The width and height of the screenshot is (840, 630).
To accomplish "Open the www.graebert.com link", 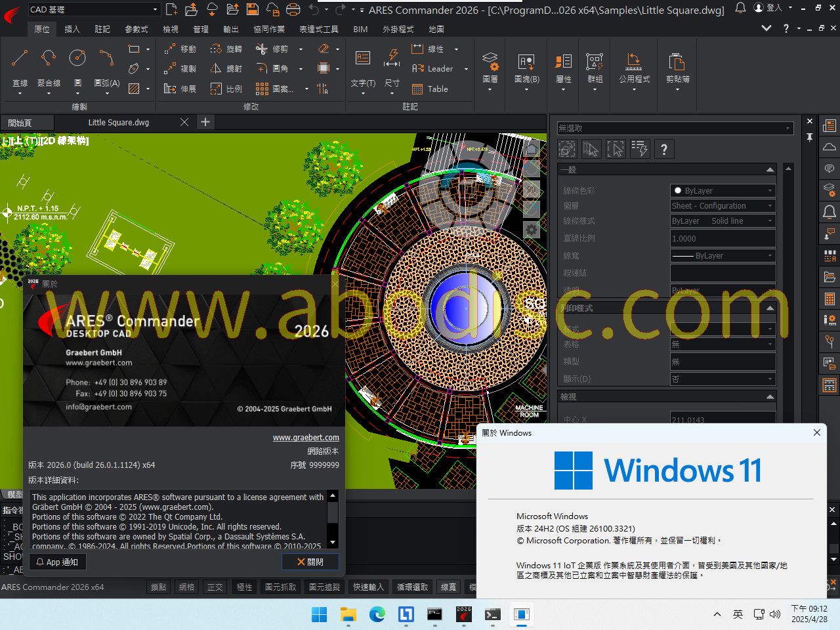I will (306, 438).
